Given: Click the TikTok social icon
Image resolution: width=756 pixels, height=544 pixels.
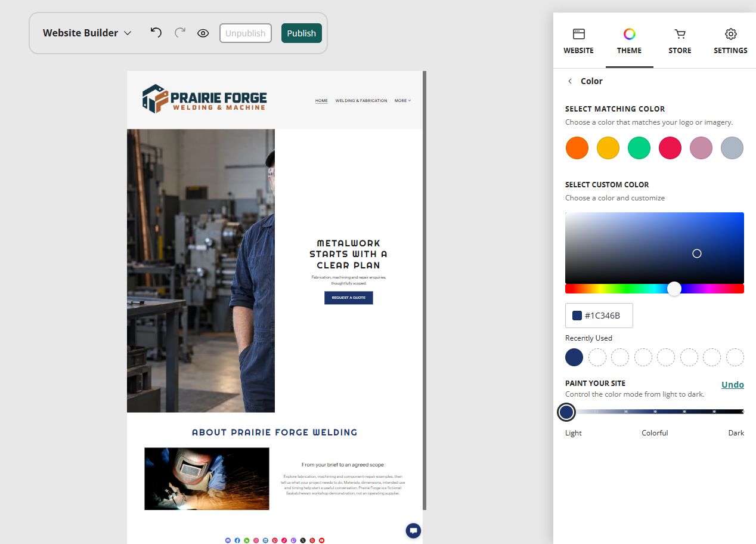Looking at the screenshot, I should (284, 540).
